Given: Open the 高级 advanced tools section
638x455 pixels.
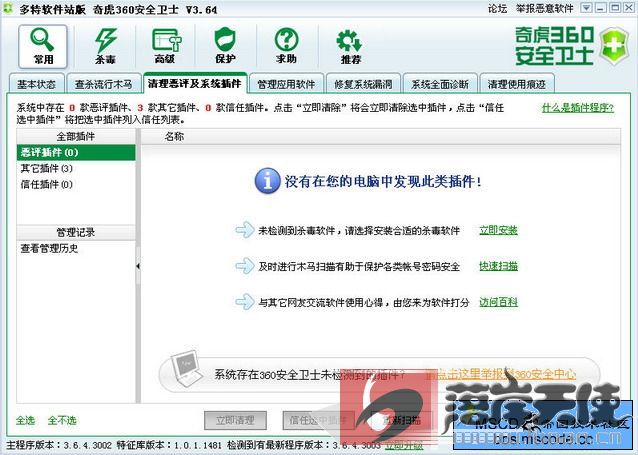Looking at the screenshot, I should pyautogui.click(x=166, y=46).
